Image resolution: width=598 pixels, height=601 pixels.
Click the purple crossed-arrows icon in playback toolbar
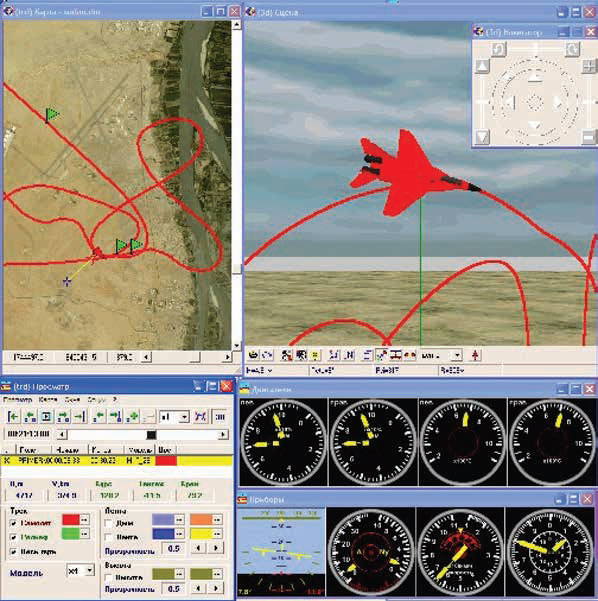click(x=200, y=416)
